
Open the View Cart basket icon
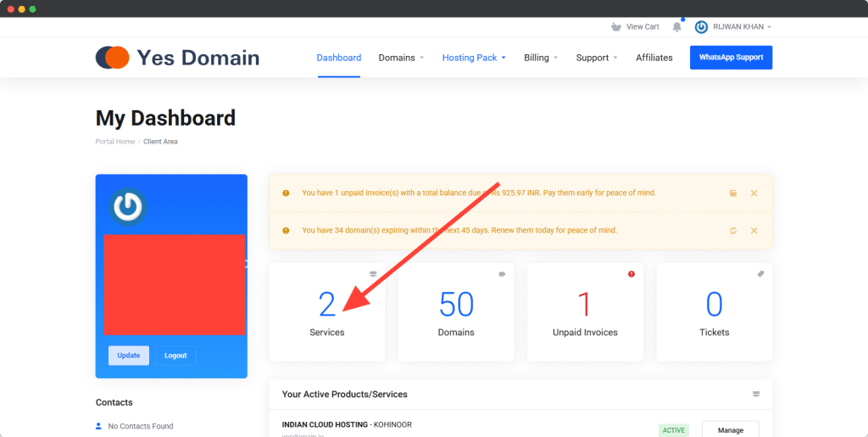[615, 26]
